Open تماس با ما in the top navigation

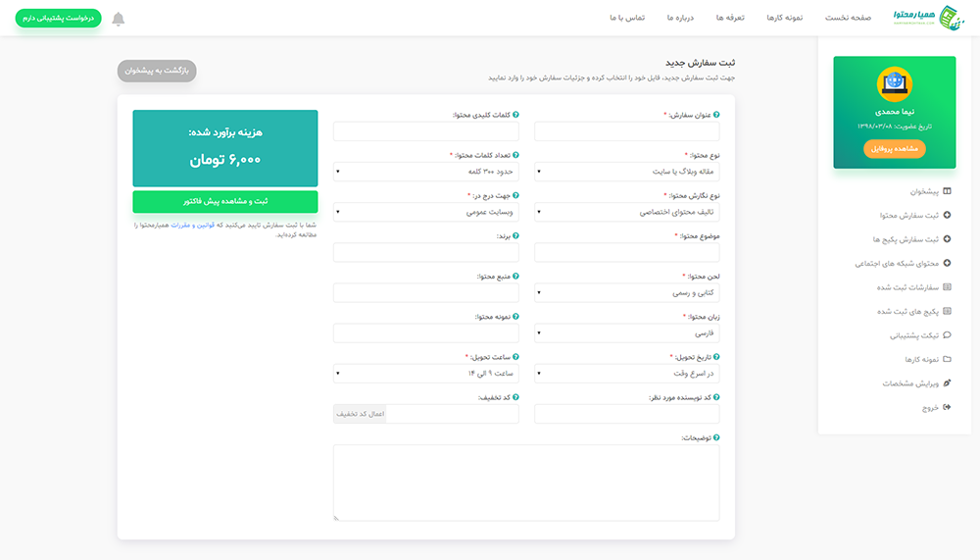627,18
